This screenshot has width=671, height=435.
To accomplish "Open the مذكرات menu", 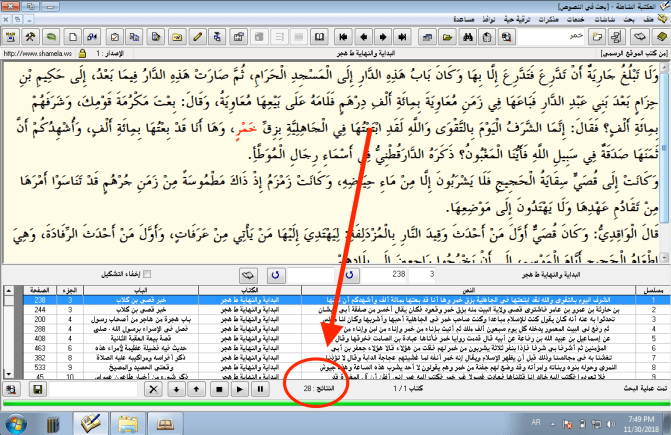I will (548, 20).
